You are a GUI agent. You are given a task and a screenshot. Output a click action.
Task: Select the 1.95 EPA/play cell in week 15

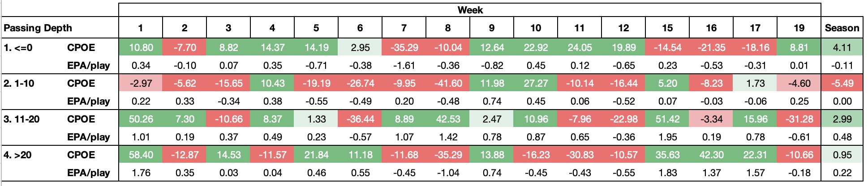pyautogui.click(x=667, y=137)
